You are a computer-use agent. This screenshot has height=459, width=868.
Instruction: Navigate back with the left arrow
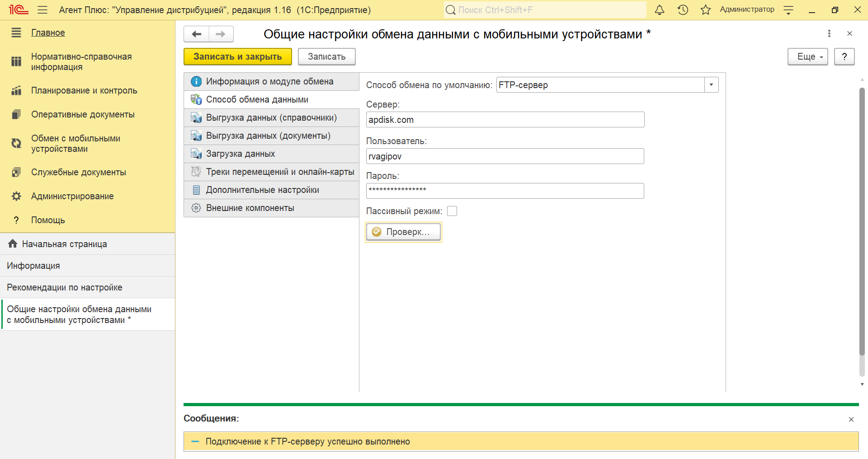pyautogui.click(x=197, y=34)
